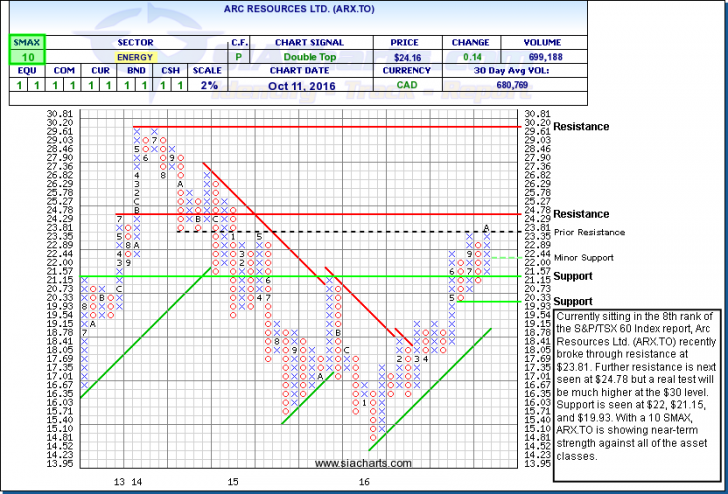Viewport: 728px width, 494px height.
Task: Click the 16 year marker on the axis
Action: (x=366, y=481)
